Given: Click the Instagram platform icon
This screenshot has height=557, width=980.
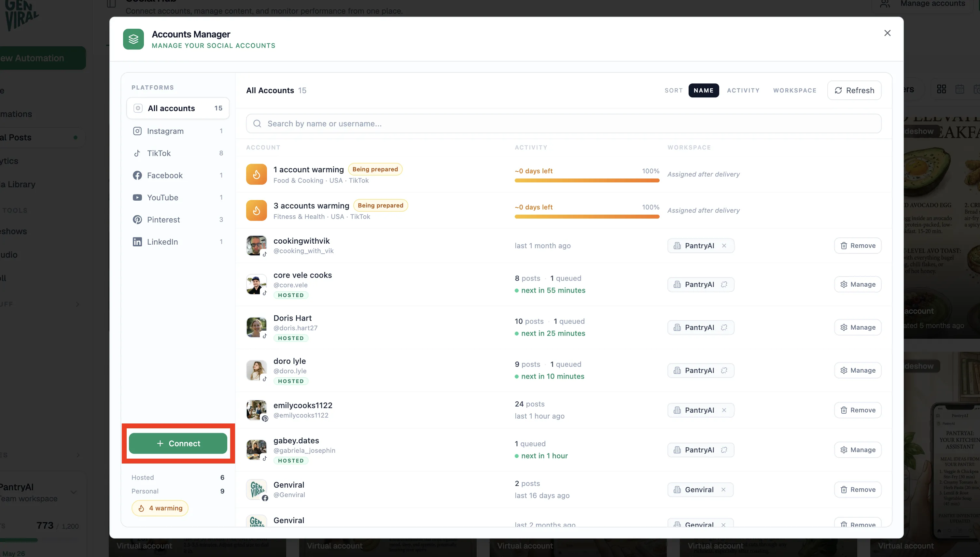Looking at the screenshot, I should coord(137,131).
